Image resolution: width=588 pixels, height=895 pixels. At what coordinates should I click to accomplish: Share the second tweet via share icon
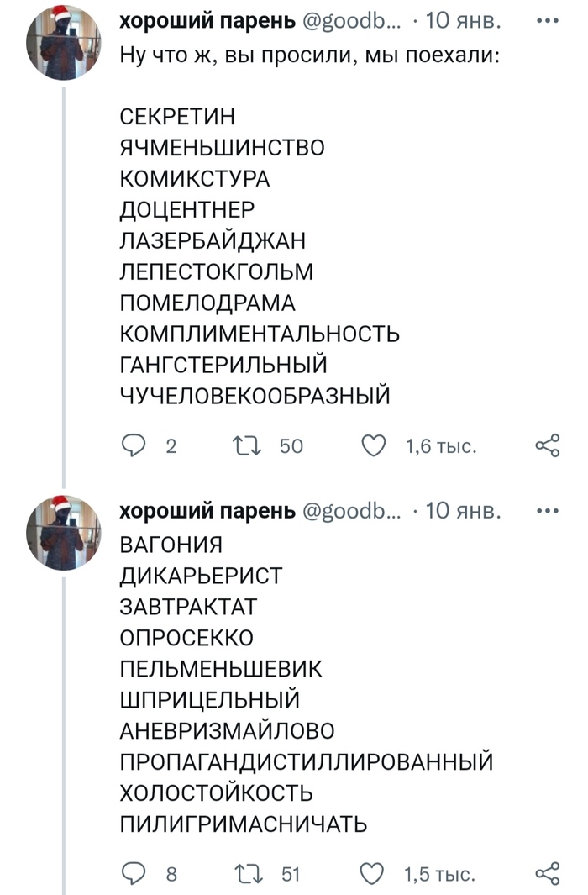tap(548, 873)
